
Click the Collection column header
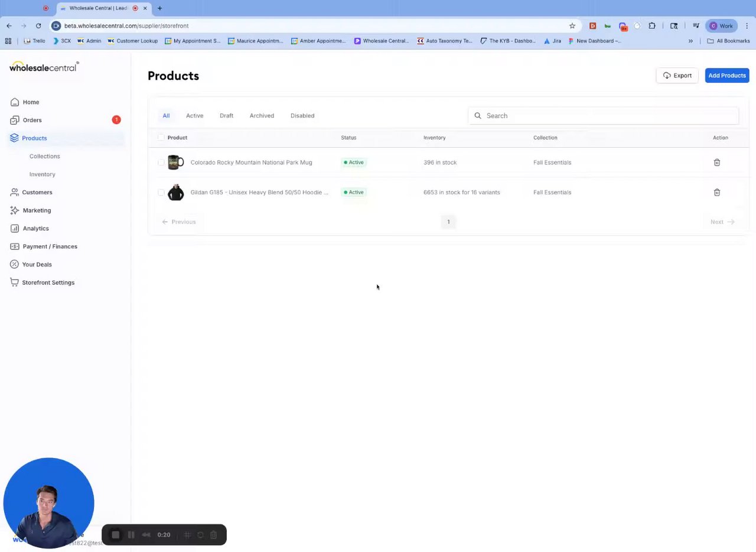coord(545,138)
